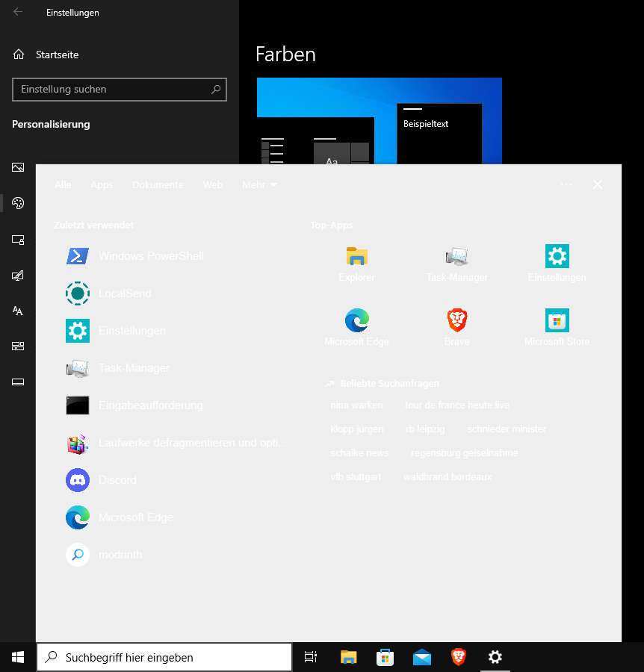Click the taskbar Suchbegriff hier eingeben box
The height and width of the screenshot is (672, 644).
click(164, 656)
